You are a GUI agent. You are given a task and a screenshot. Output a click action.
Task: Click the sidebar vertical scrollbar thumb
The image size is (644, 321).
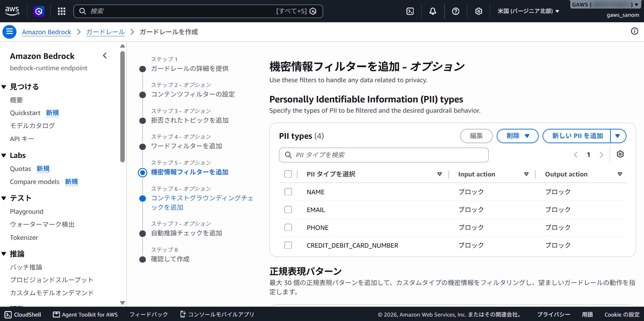click(x=123, y=107)
